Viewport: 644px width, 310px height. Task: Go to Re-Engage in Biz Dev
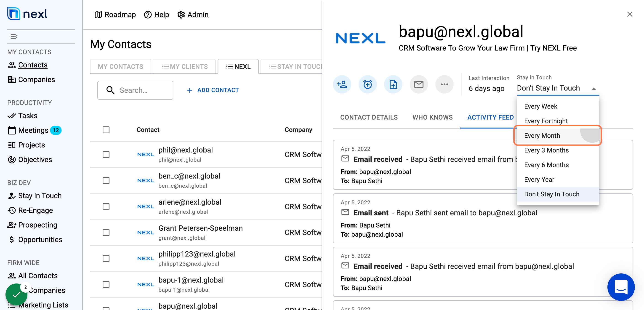(x=30, y=210)
